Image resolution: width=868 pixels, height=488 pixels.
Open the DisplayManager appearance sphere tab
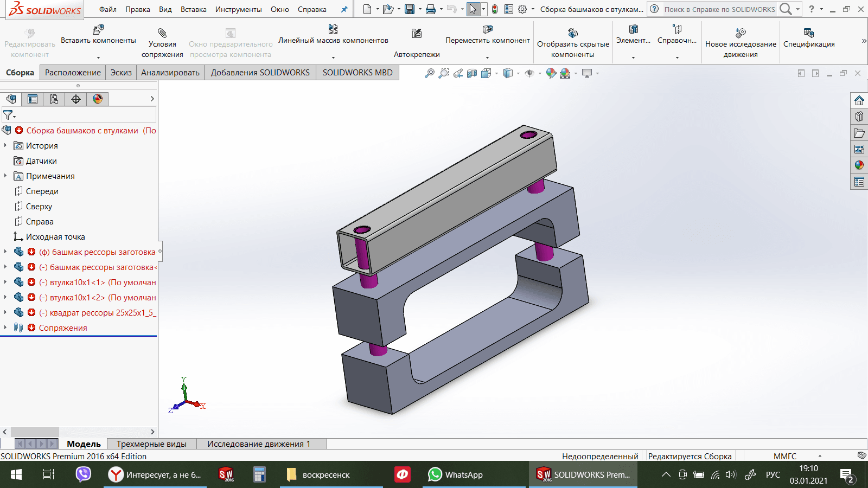click(98, 99)
